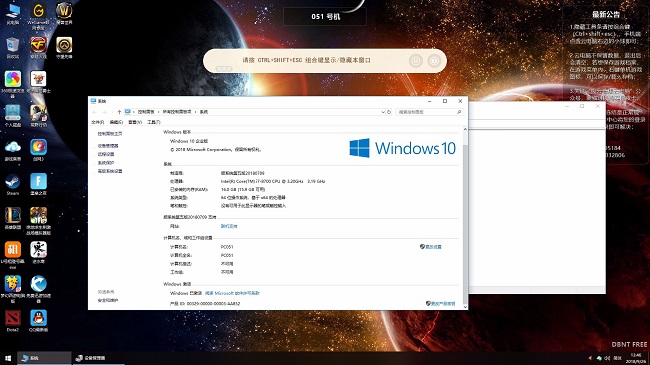
Task: Launch Dota2 from the desktop
Action: (13, 321)
